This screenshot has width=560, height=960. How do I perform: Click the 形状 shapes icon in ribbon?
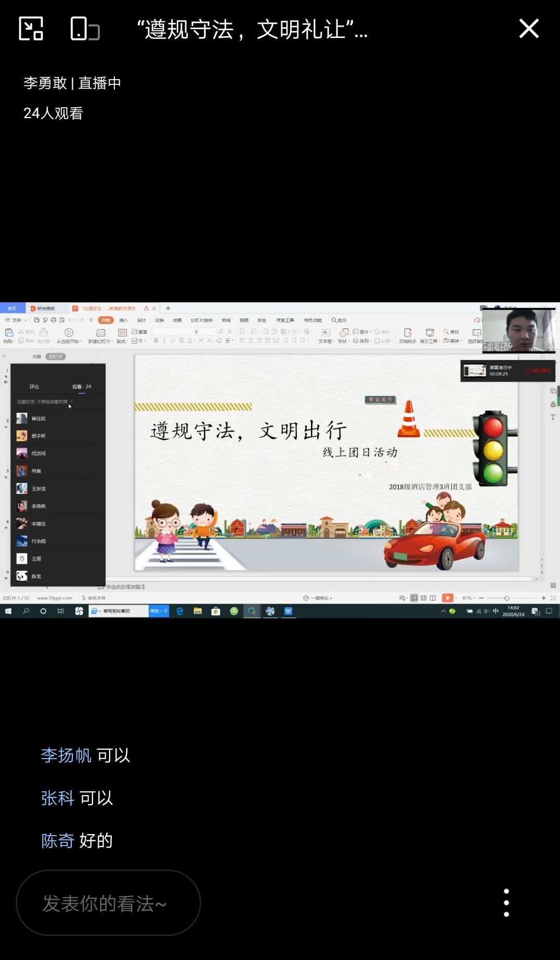[344, 333]
